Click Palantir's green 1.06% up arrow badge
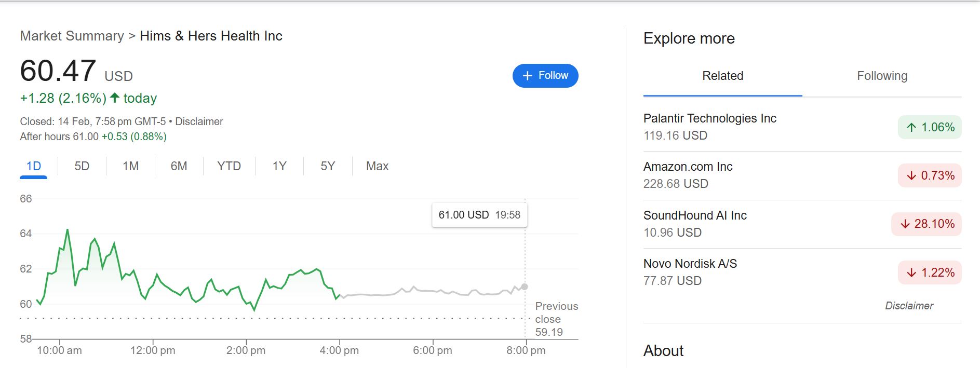Viewport: 980px width, 368px height. coord(929,127)
